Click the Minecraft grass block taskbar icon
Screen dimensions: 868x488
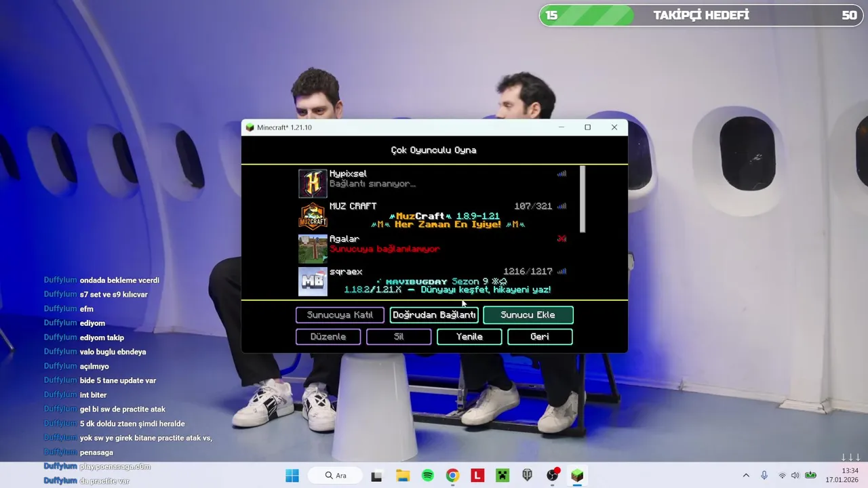577,476
